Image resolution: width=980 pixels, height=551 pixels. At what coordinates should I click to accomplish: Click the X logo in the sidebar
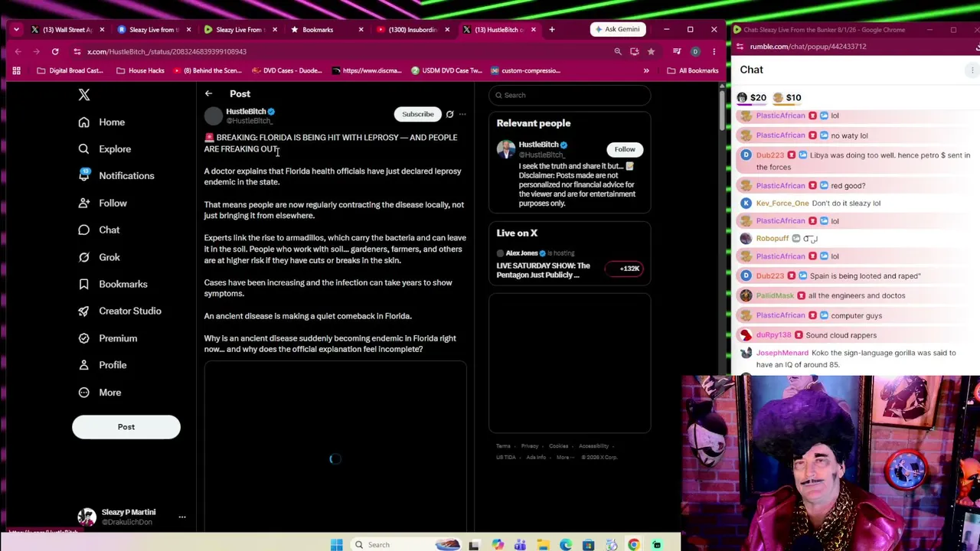coord(84,95)
